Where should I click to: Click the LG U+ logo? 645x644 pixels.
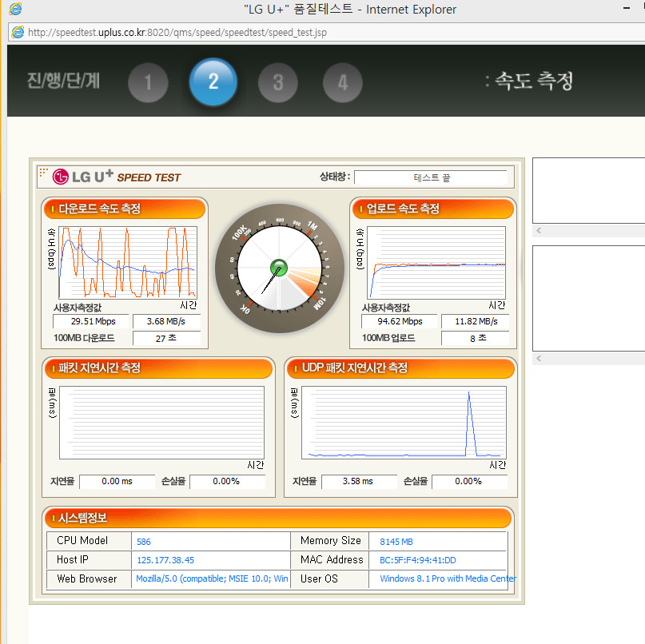click(82, 177)
